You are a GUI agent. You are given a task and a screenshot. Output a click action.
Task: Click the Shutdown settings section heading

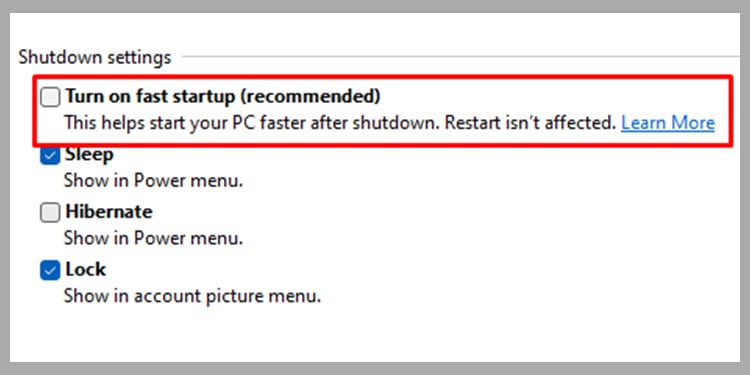click(95, 57)
